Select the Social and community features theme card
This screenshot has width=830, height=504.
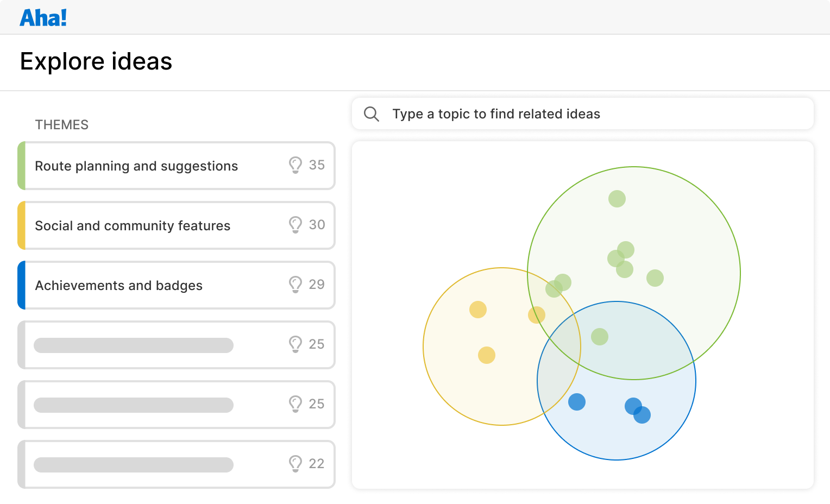point(133,225)
